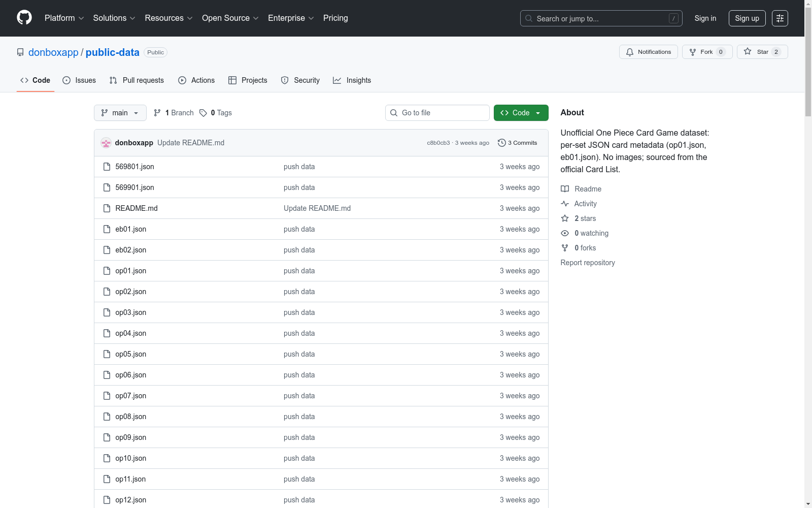
Task: Click the Sign up button
Action: tap(747, 18)
